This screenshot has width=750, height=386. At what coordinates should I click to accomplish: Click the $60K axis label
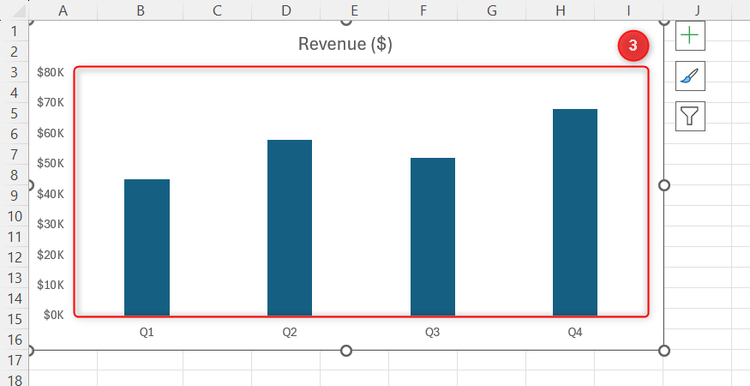(x=51, y=133)
